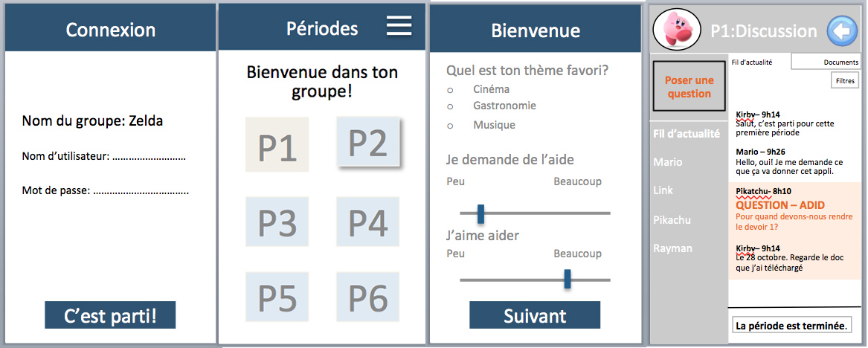Open period P1 tile
This screenshot has height=348, width=868.
tap(277, 144)
